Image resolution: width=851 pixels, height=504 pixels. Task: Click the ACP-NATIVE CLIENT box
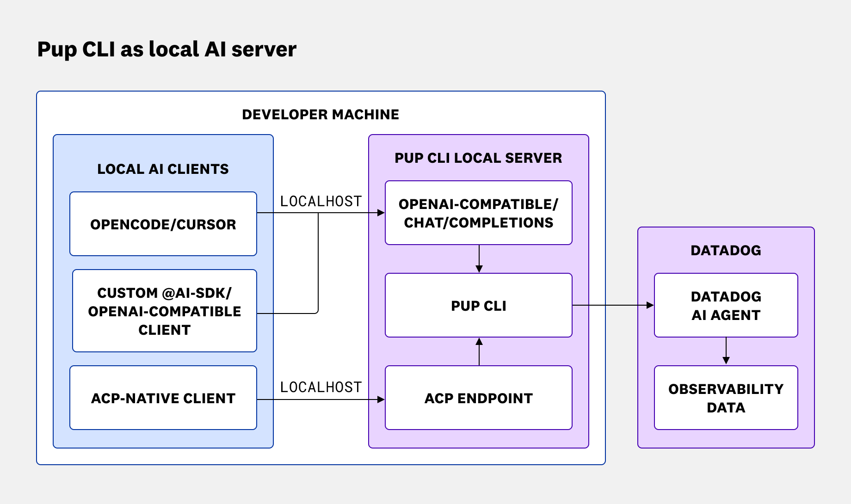coord(163,398)
